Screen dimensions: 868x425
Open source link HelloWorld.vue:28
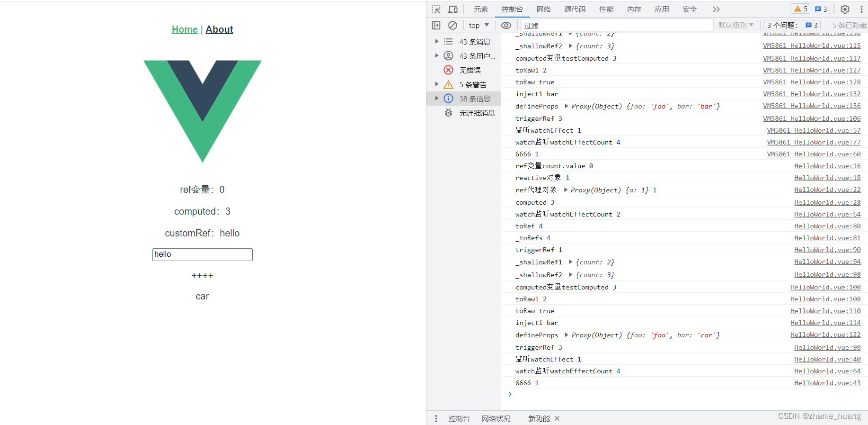827,202
